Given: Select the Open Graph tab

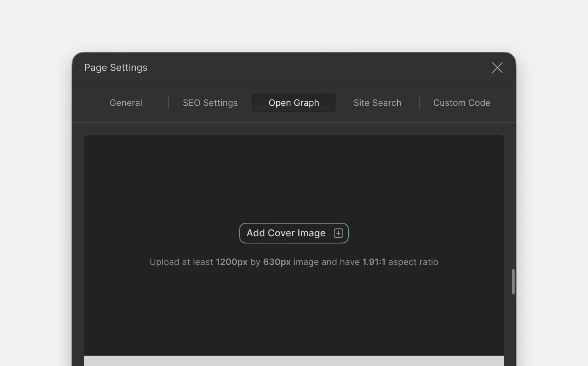Looking at the screenshot, I should click(294, 103).
